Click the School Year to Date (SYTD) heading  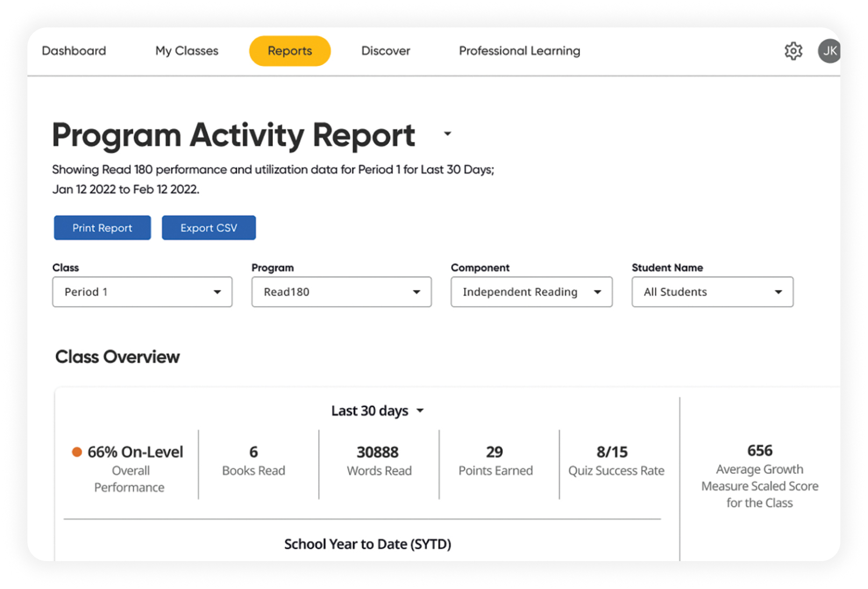[367, 544]
